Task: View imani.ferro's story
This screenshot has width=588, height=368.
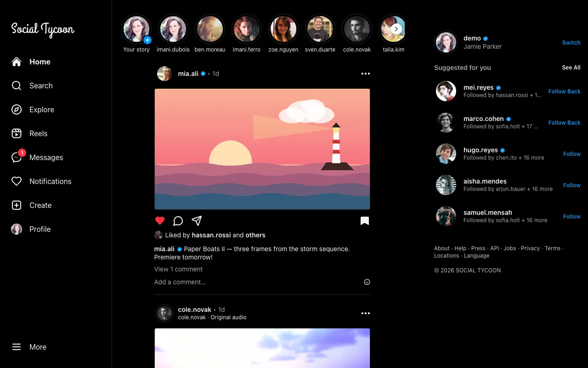Action: 247,34
